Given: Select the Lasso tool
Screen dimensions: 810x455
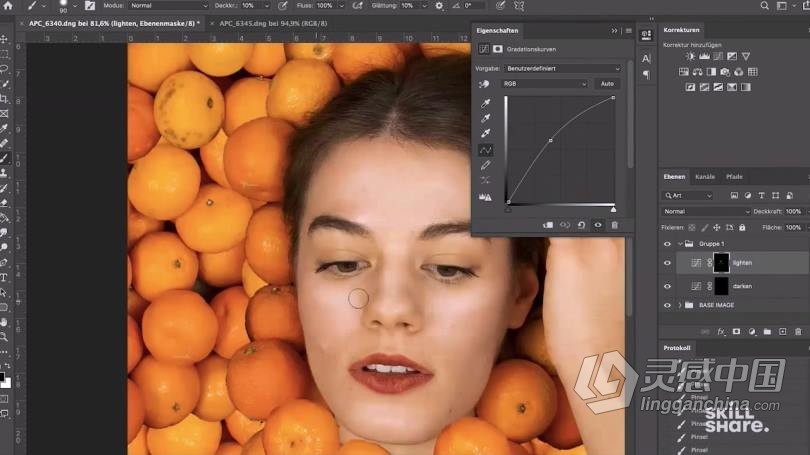Looking at the screenshot, I should (x=5, y=69).
